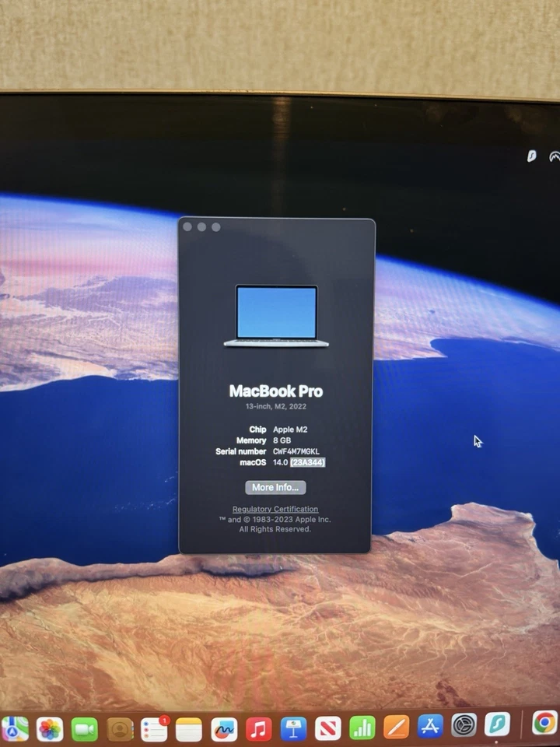
Task: Open FaceTime from the dock
Action: point(85,729)
